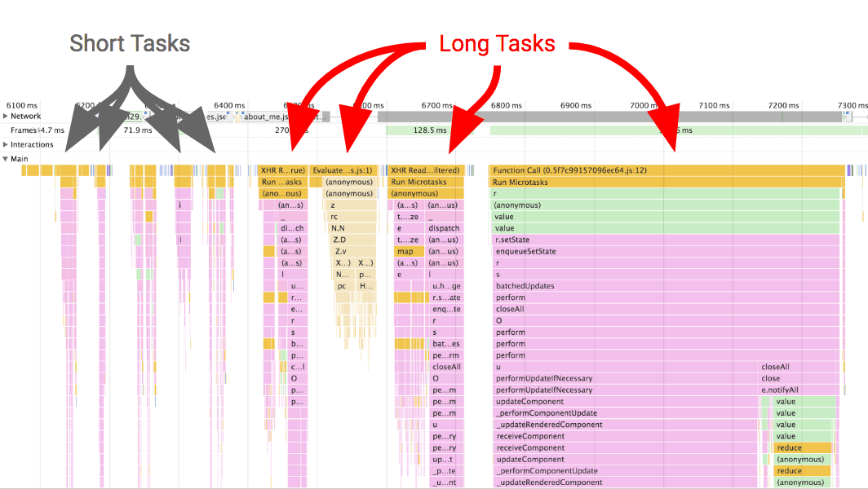The height and width of the screenshot is (489, 868).
Task: Select the updateComponent flame entry
Action: [530, 401]
